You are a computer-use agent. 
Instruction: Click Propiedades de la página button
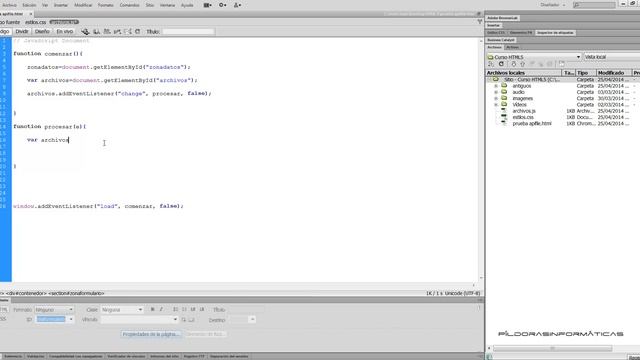click(x=151, y=334)
